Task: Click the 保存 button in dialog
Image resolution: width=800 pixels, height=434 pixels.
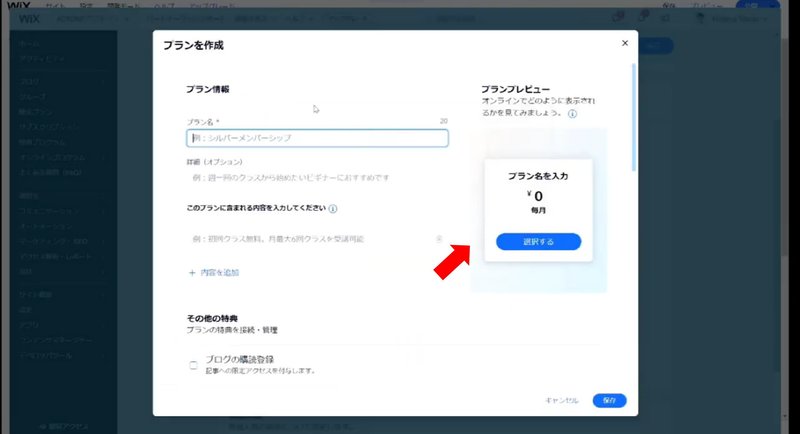Action: point(609,401)
